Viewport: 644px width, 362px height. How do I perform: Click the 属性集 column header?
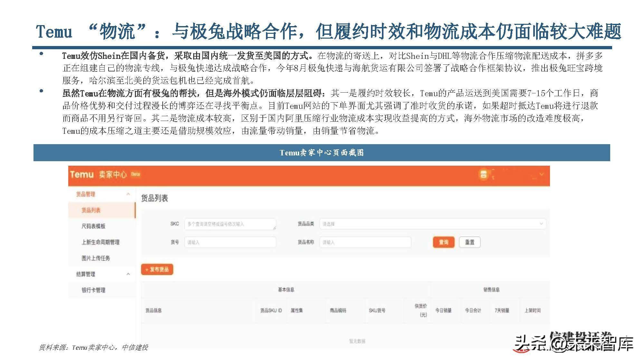pos(297,311)
